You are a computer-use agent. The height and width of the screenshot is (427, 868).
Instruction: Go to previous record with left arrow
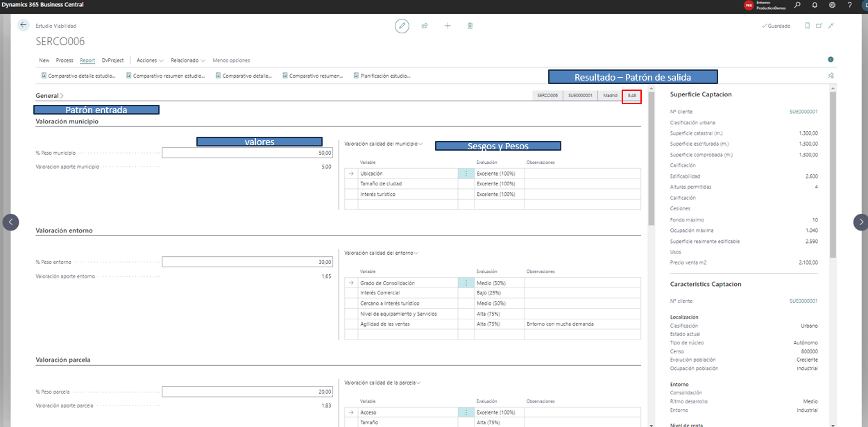click(x=10, y=221)
